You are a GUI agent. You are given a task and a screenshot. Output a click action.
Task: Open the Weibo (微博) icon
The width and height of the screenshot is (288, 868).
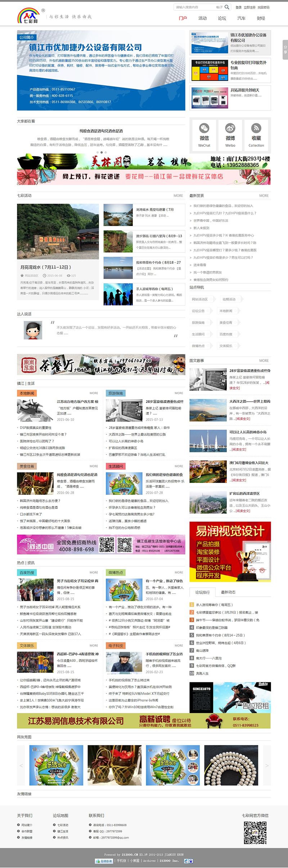tap(230, 128)
